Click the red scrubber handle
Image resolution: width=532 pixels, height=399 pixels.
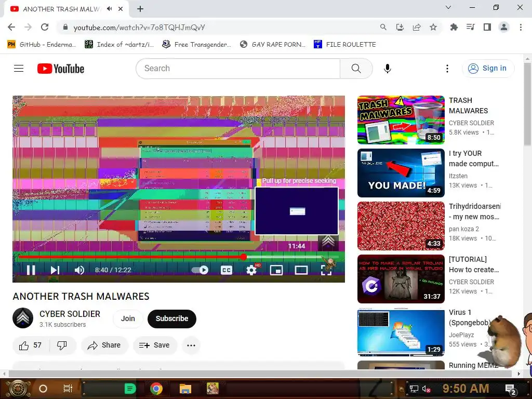coord(244,257)
